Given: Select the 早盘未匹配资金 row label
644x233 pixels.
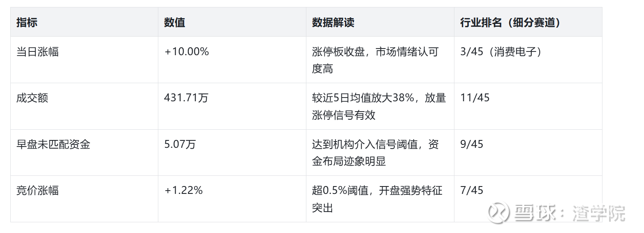Looking at the screenshot, I should pyautogui.click(x=53, y=144).
